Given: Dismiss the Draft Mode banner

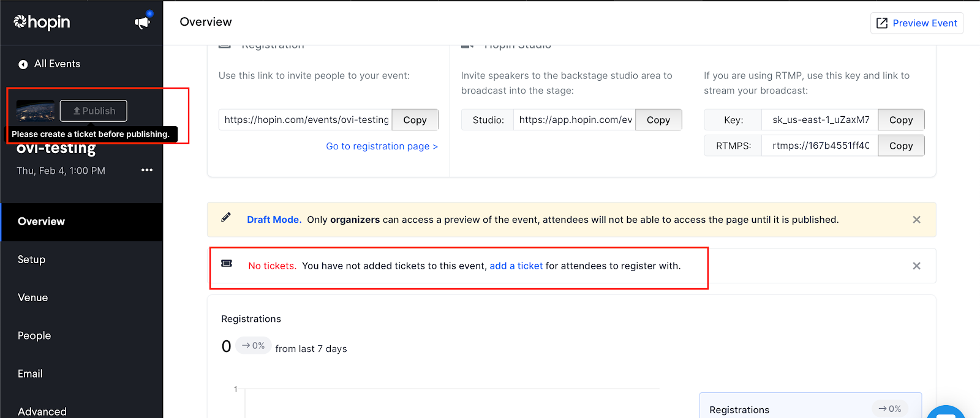Looking at the screenshot, I should 916,220.
